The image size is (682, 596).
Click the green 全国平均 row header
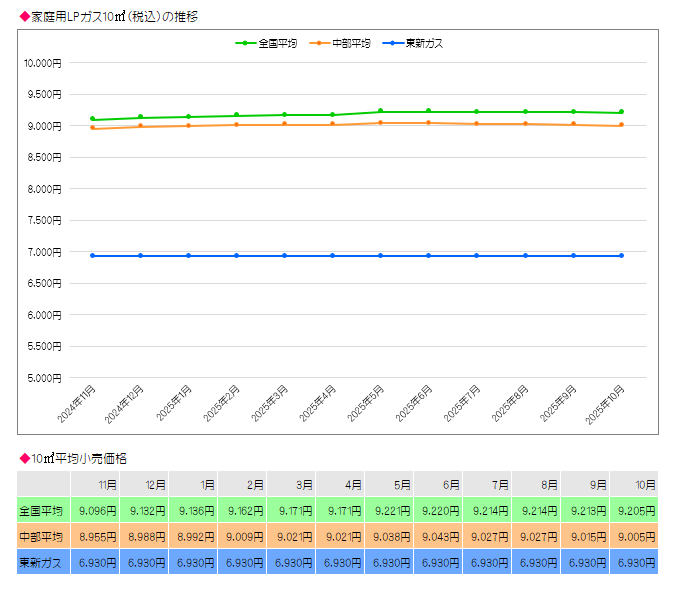[42, 511]
